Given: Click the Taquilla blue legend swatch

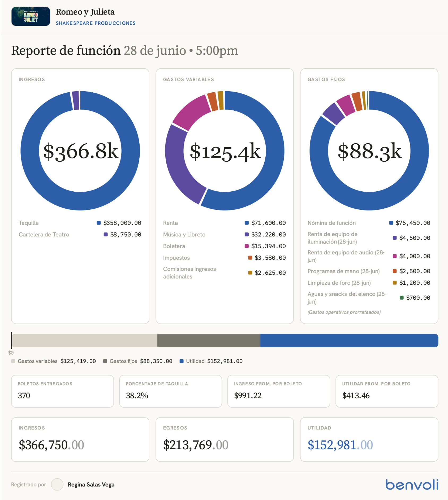Looking at the screenshot, I should click(x=99, y=223).
